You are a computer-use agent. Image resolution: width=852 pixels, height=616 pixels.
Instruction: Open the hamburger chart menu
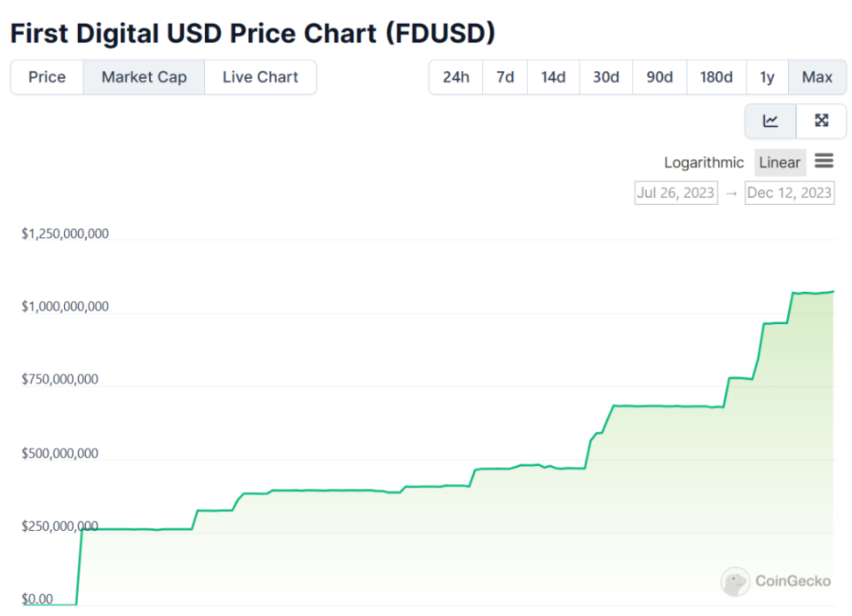pyautogui.click(x=824, y=162)
